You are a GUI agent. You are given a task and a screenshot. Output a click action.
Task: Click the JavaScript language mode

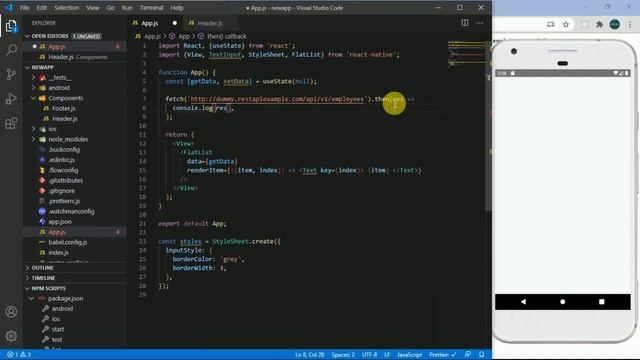410,355
